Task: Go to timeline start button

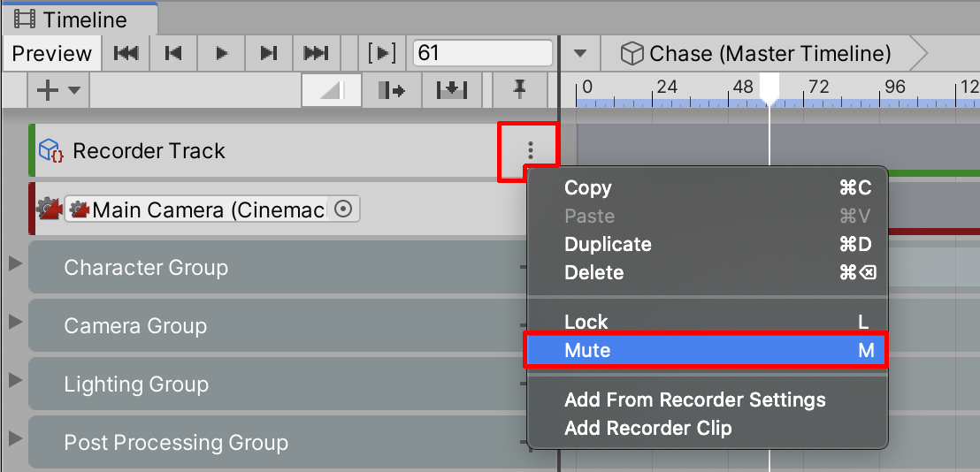Action: coord(126,54)
